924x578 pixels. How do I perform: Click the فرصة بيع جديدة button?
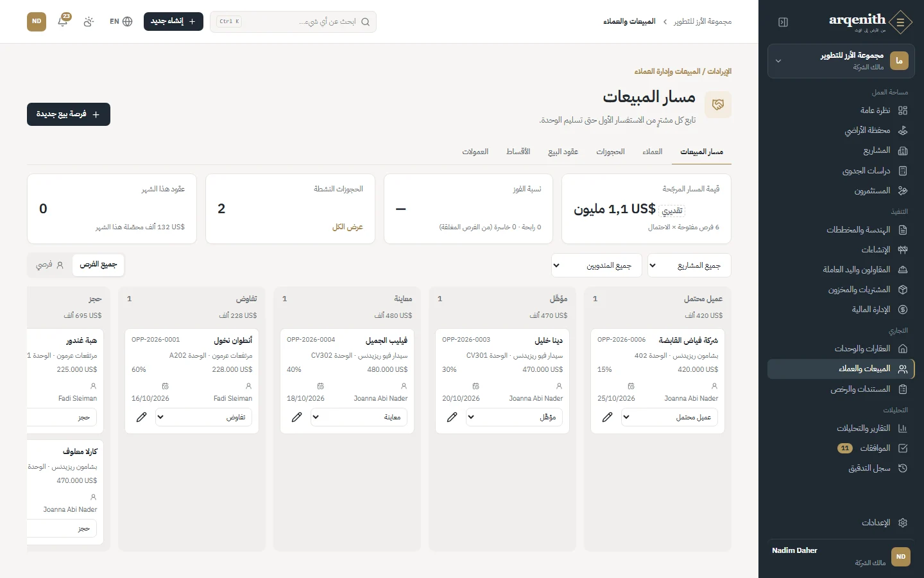point(69,114)
